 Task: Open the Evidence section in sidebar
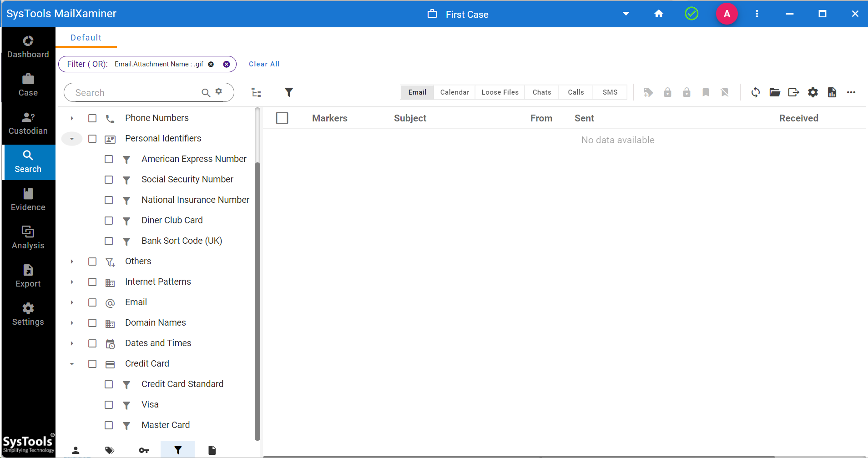28,200
